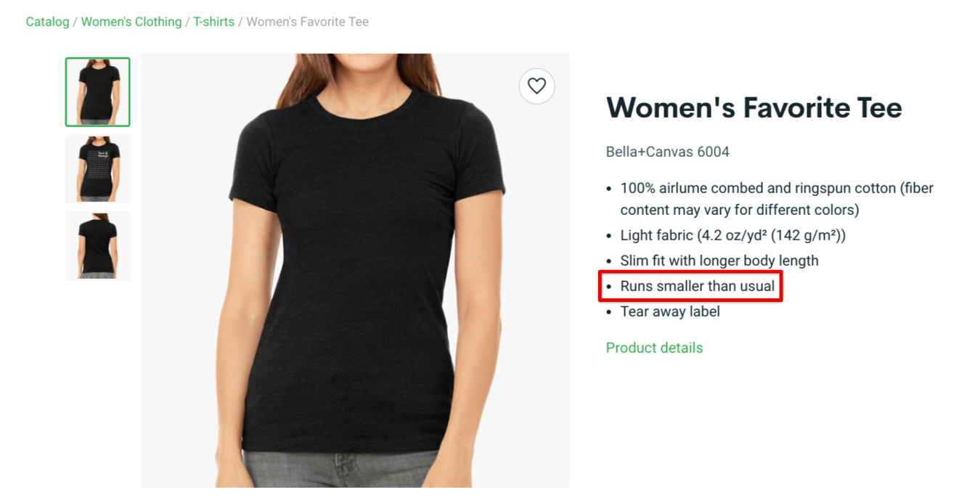Select the Bella+Canvas 6004 brand text

click(x=668, y=152)
